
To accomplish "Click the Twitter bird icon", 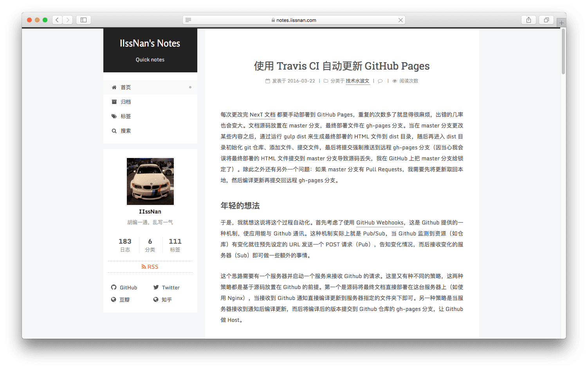I will (156, 287).
